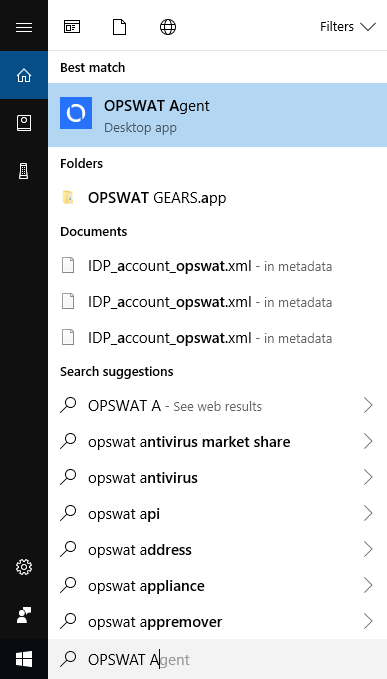The image size is (387, 679).
Task: Expand arrow next to 'opswat antivirus market share'
Action: point(368,442)
